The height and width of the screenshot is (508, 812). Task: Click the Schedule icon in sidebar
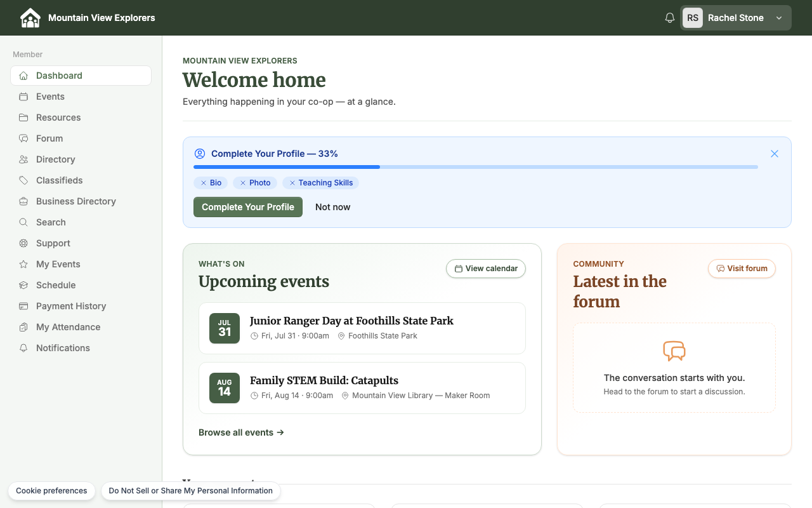pyautogui.click(x=23, y=285)
